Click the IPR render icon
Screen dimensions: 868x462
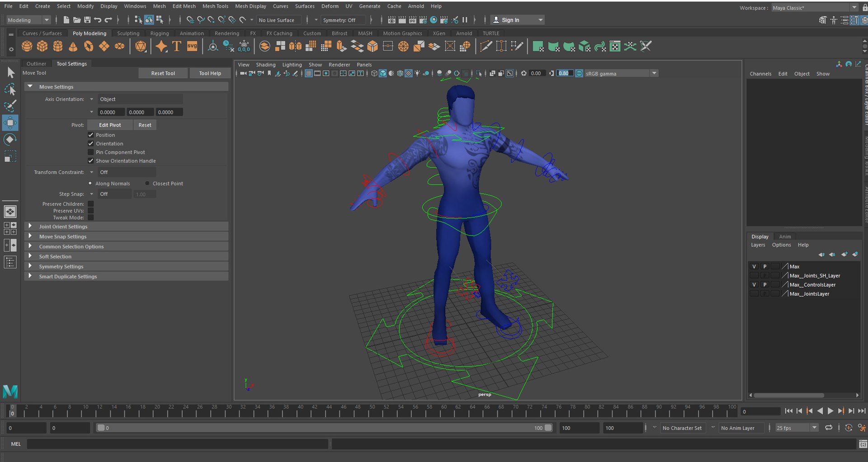click(412, 20)
